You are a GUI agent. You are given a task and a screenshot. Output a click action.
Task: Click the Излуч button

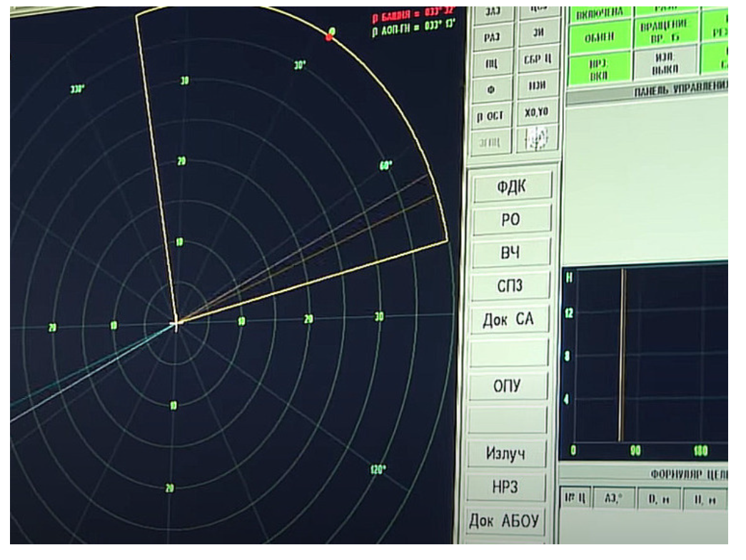click(x=505, y=454)
